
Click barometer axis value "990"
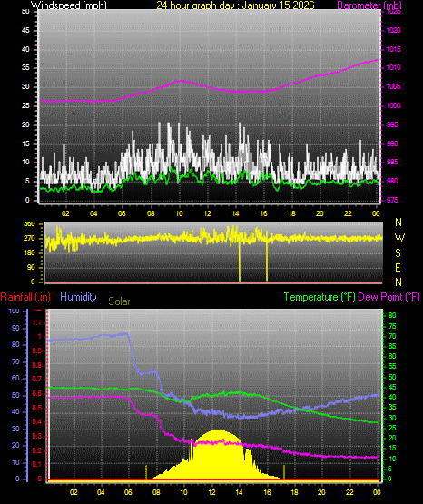(x=392, y=143)
